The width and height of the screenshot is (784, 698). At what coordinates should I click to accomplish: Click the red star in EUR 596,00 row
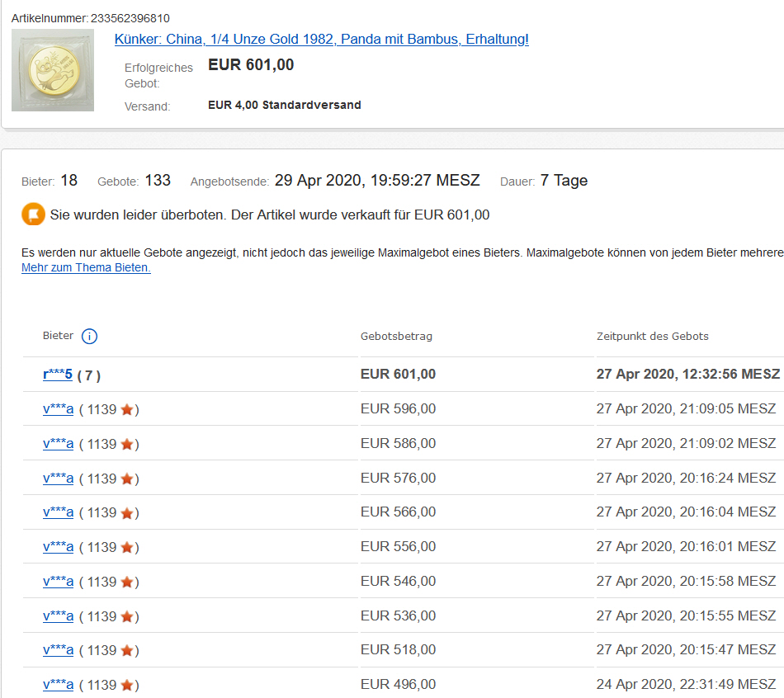[x=126, y=409]
